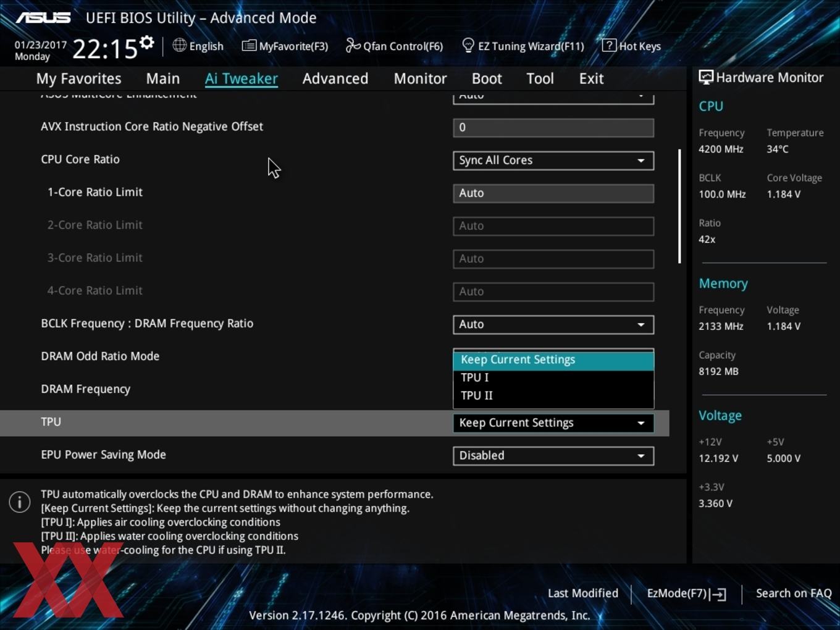Click the Hardware Monitor screen icon
This screenshot has width=840, height=630.
706,77
